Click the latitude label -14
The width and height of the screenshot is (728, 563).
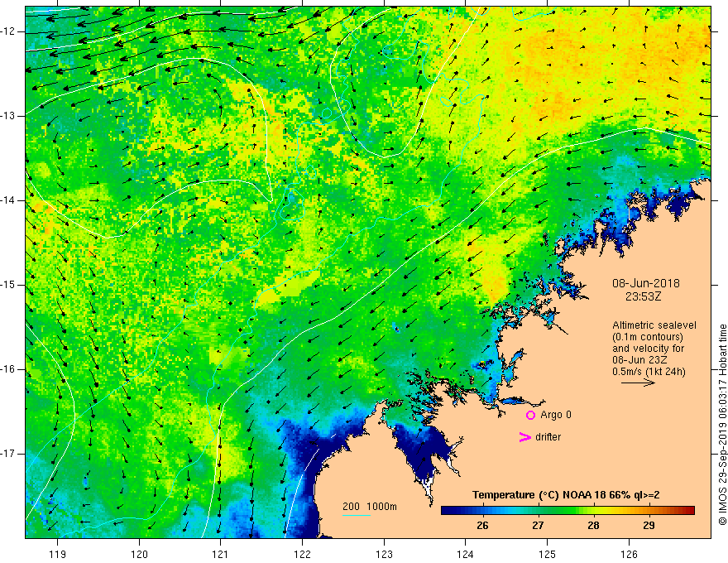pyautogui.click(x=8, y=200)
